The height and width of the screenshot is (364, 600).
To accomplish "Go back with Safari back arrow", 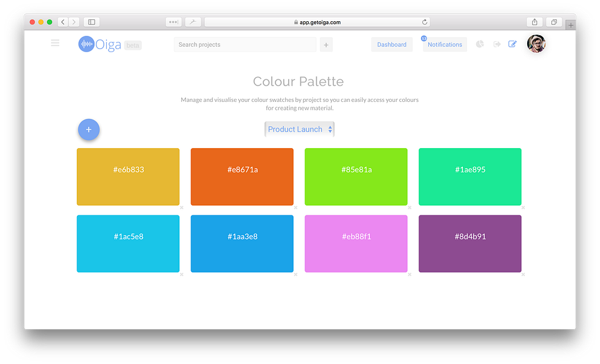I will [x=63, y=22].
